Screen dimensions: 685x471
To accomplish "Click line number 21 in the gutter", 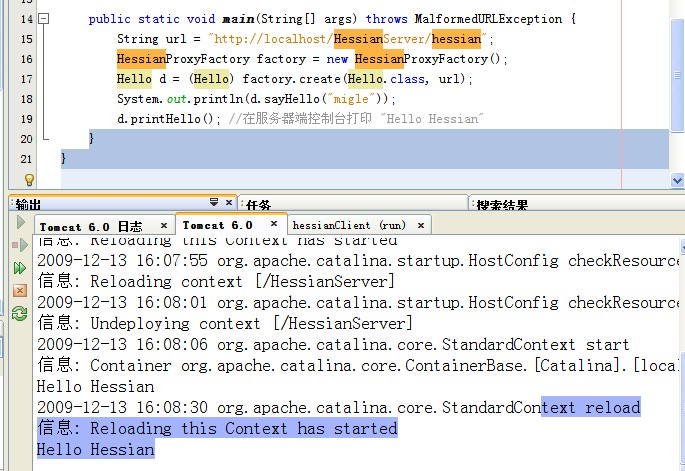I will (27, 159).
